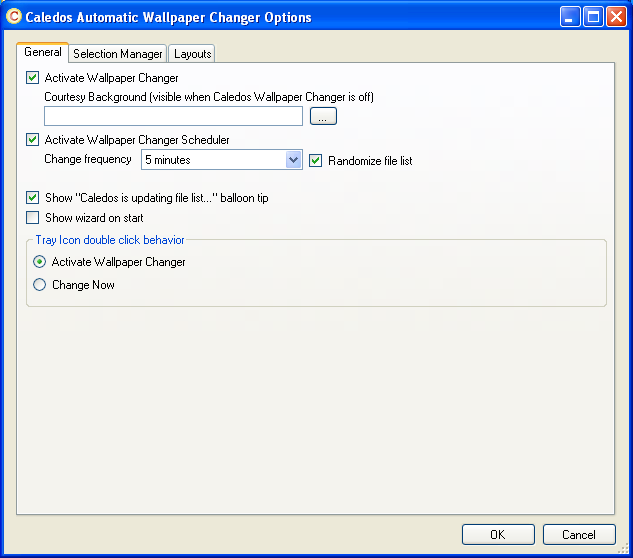Disable Activate Wallpaper Changer Scheduler
The width and height of the screenshot is (633, 558).
[x=33, y=140]
